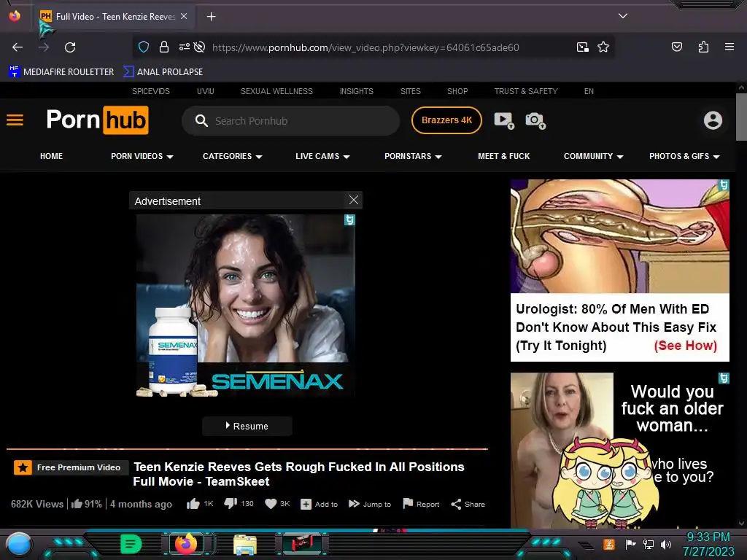
Task: Go to the HOME tab
Action: 52,156
